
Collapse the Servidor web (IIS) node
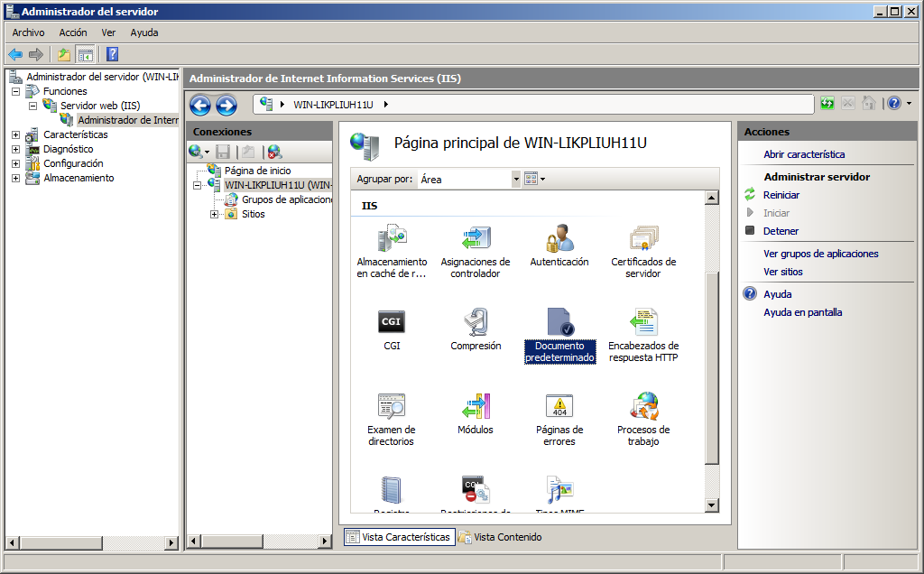coord(33,106)
